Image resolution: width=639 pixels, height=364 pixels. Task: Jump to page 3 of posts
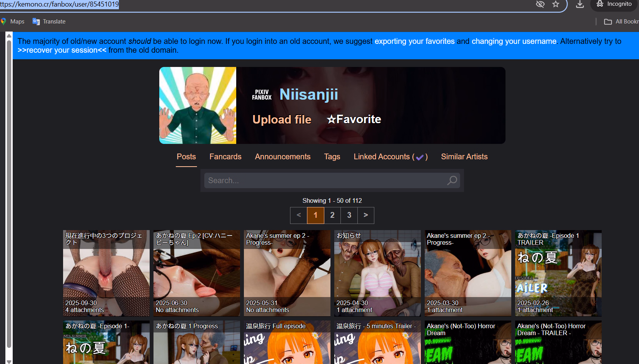pos(349,215)
